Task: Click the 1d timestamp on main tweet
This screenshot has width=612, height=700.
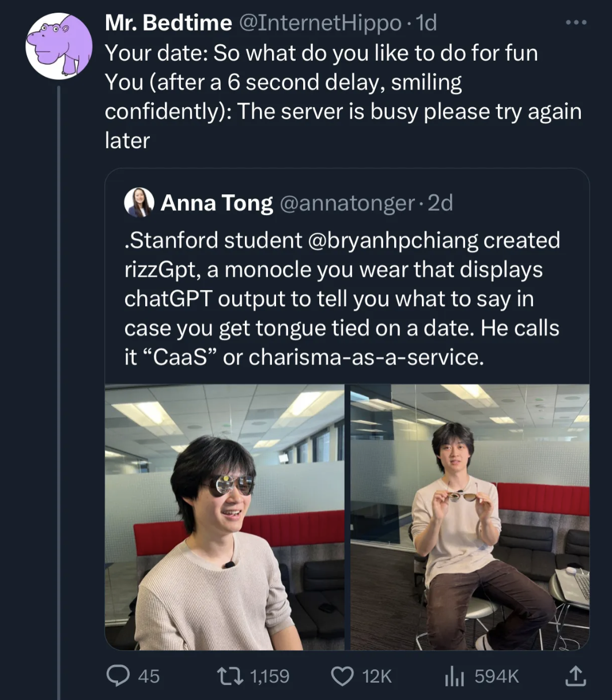Action: click(426, 23)
